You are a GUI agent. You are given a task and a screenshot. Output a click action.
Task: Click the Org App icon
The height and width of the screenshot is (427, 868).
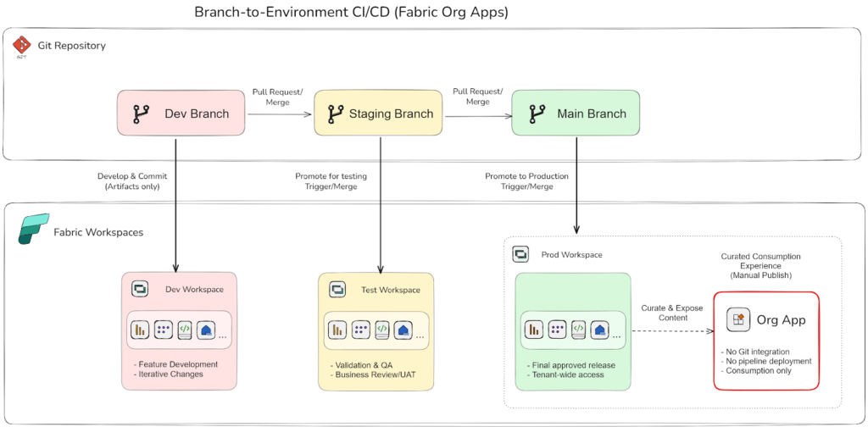(738, 319)
